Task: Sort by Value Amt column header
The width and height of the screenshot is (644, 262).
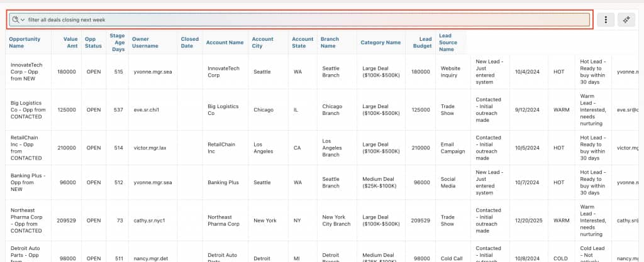Action: [70, 43]
